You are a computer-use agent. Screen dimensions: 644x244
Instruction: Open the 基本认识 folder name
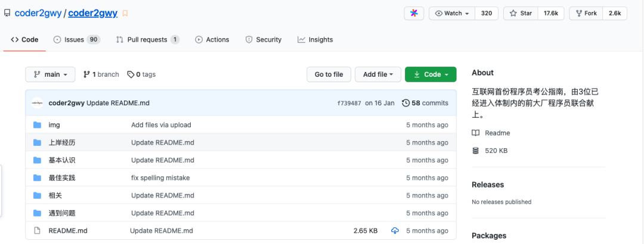pos(62,160)
